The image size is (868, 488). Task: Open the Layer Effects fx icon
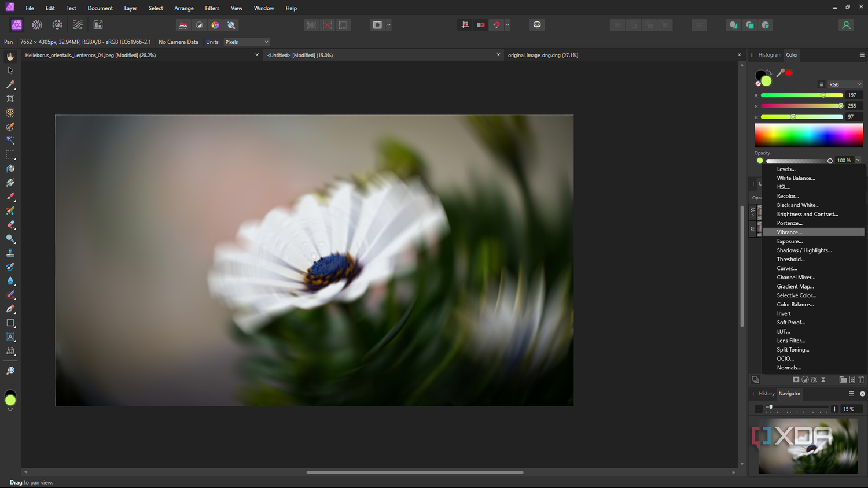pyautogui.click(x=814, y=380)
